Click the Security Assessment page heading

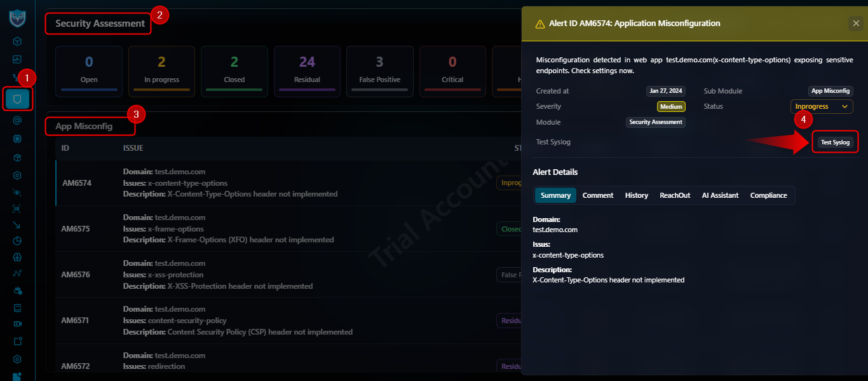coord(100,24)
